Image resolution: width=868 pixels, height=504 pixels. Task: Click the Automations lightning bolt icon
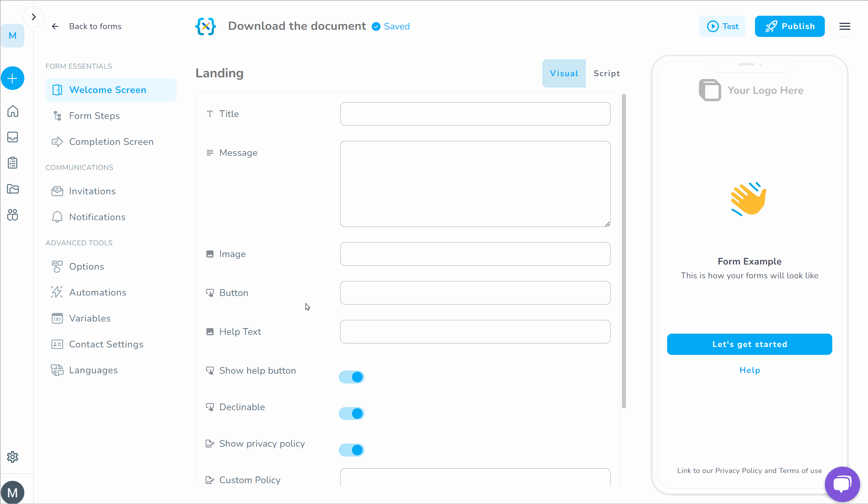(x=57, y=292)
